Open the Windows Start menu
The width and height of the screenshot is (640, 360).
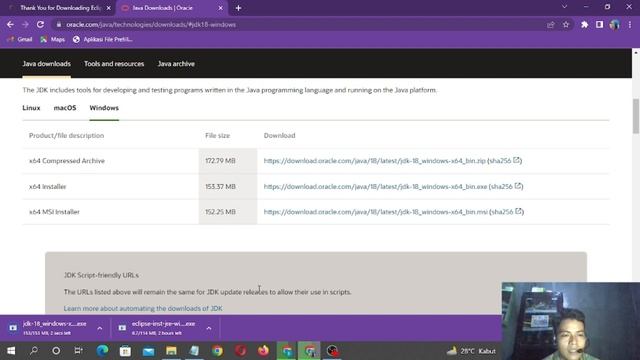pyautogui.click(x=11, y=351)
